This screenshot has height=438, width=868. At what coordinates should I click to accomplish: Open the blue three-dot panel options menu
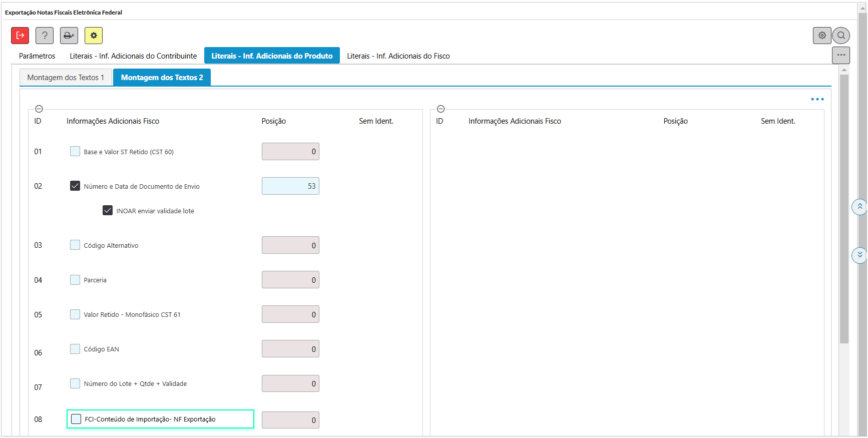click(817, 99)
